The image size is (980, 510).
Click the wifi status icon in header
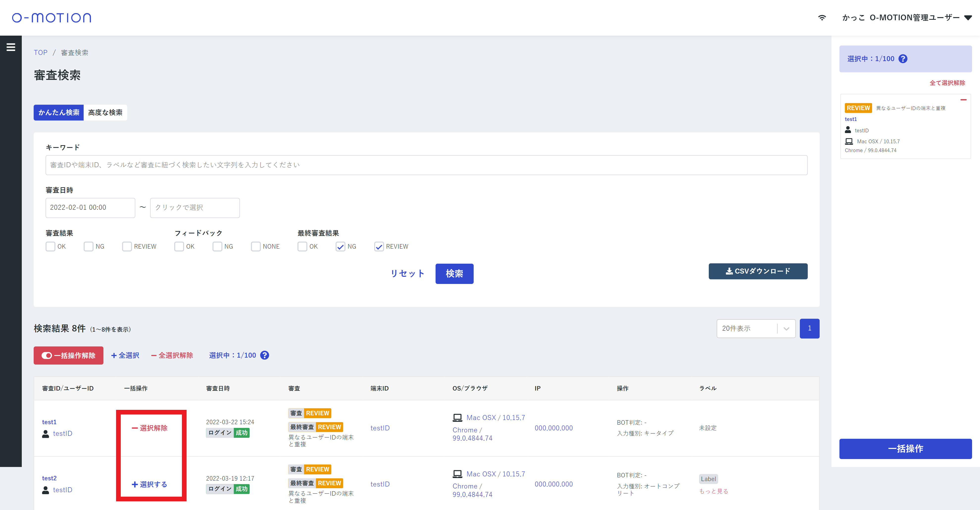click(822, 18)
